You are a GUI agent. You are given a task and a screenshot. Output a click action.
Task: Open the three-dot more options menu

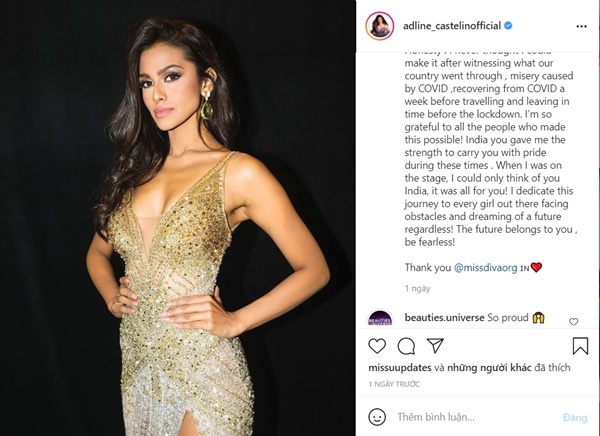(x=581, y=26)
